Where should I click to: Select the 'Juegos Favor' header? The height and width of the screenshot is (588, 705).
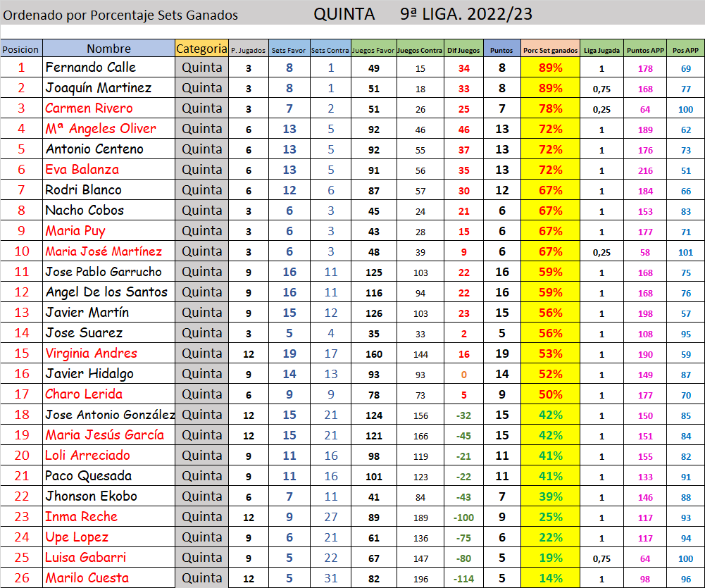[x=374, y=49]
